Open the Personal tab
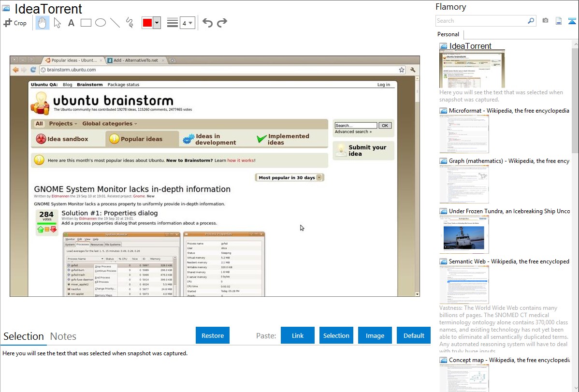Screen dimensions: 579x392 449,34
